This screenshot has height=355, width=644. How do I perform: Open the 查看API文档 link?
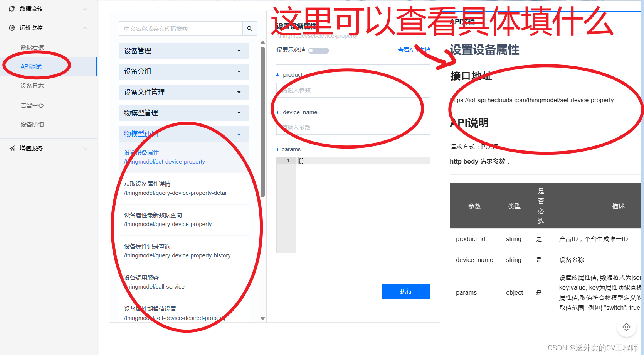414,50
